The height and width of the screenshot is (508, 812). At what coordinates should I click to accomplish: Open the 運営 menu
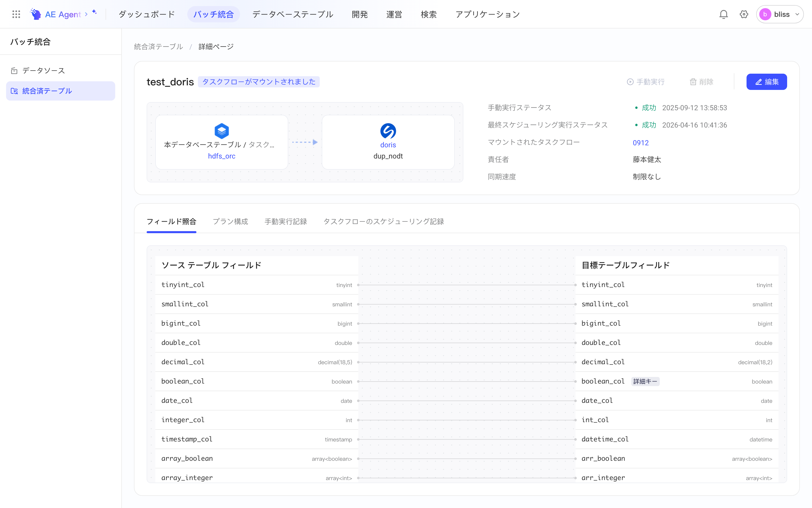394,14
